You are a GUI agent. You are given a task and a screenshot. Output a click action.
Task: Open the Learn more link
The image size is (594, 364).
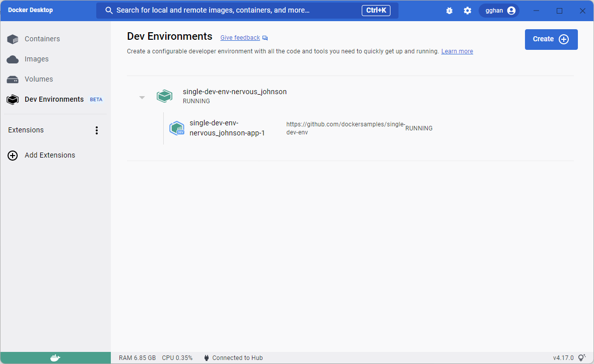click(x=457, y=51)
